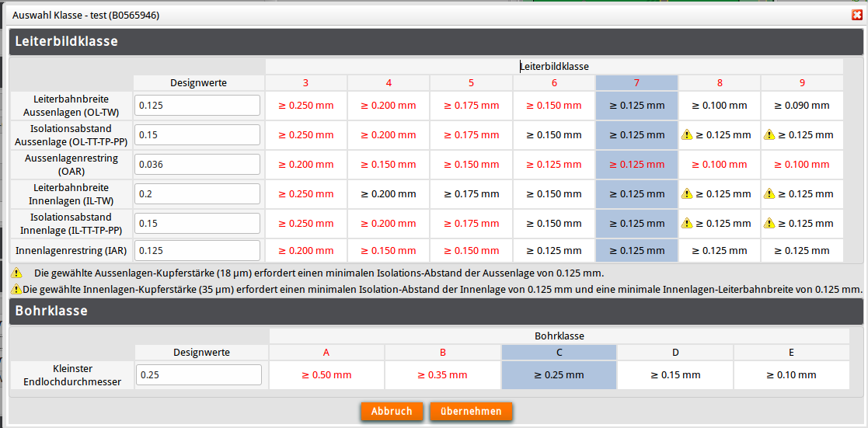Click the OL-TT-TP-PP warning icon in class 8
This screenshot has width=868, height=428.
[686, 134]
